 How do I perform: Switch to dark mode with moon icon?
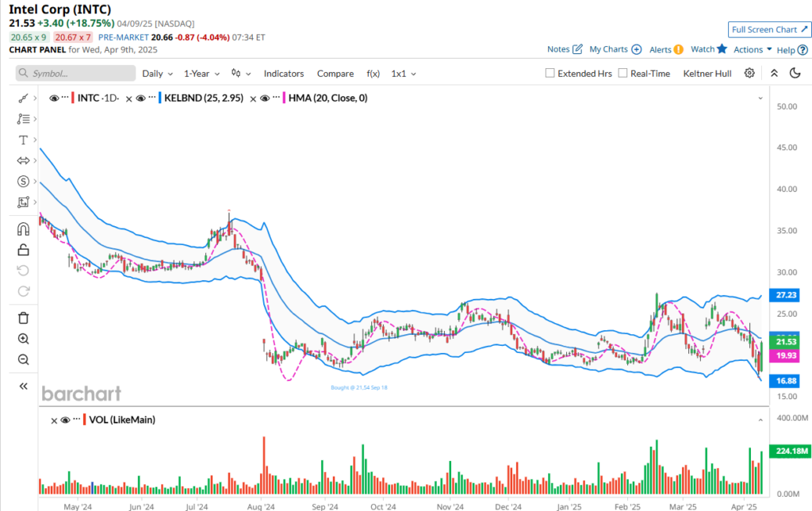pos(795,73)
